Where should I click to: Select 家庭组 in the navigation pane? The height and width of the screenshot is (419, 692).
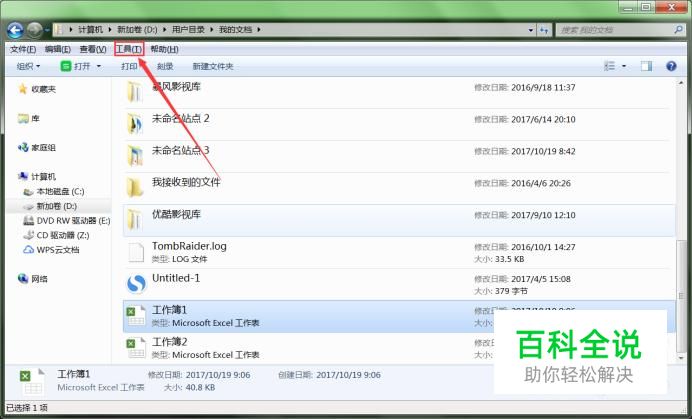tap(43, 147)
